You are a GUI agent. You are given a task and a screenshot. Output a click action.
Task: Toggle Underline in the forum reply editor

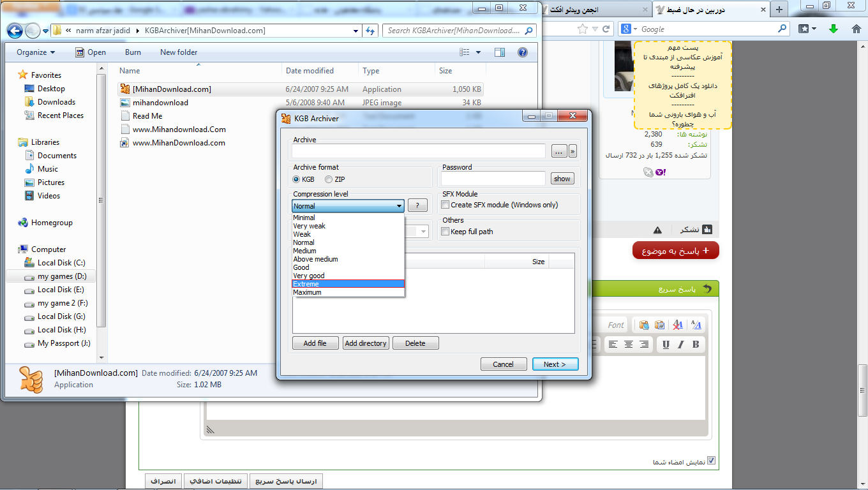[666, 345]
